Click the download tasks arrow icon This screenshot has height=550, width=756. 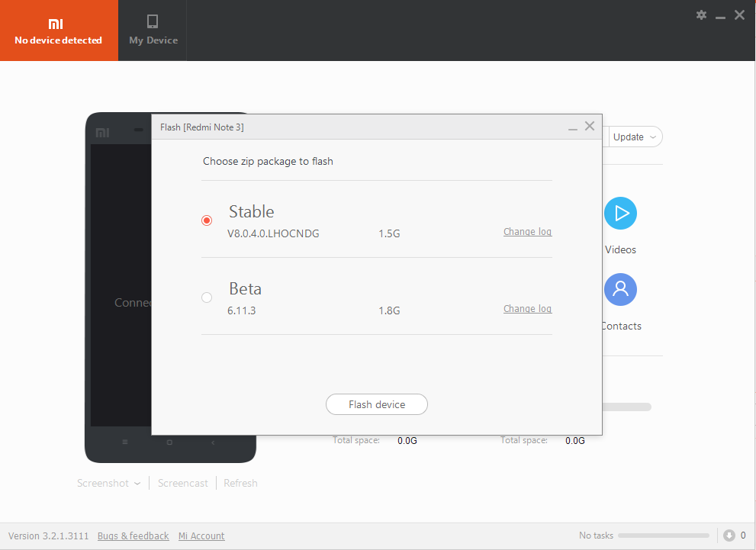(729, 536)
